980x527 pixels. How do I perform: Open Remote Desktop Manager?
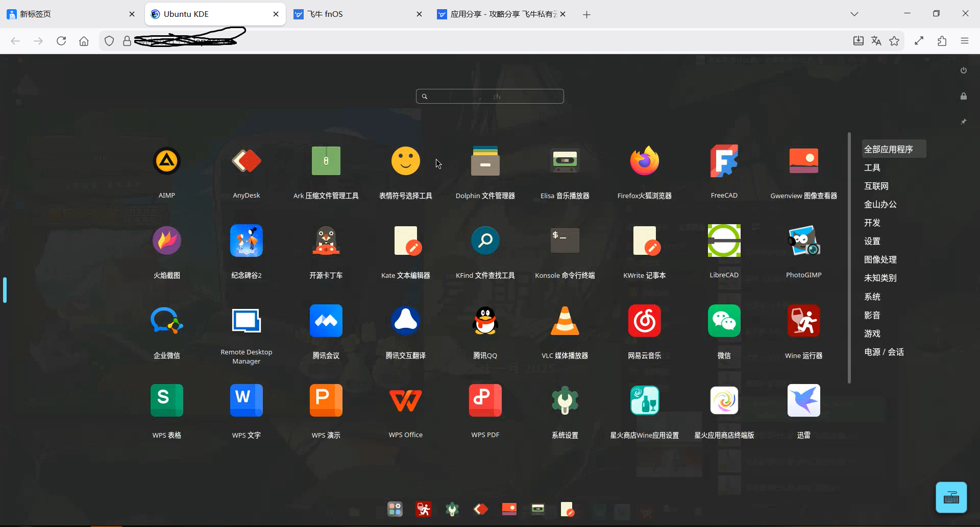247,321
